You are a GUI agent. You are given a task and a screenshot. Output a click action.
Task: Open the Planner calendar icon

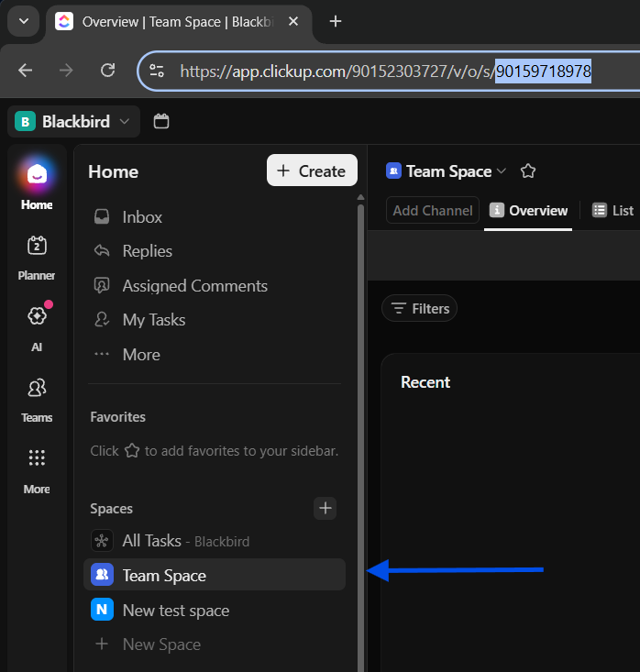point(37,246)
